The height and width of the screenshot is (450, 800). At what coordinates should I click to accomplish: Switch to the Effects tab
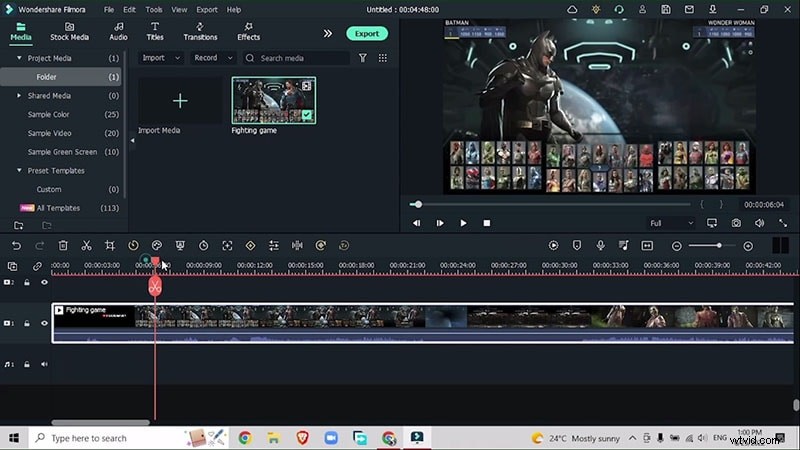pyautogui.click(x=248, y=32)
